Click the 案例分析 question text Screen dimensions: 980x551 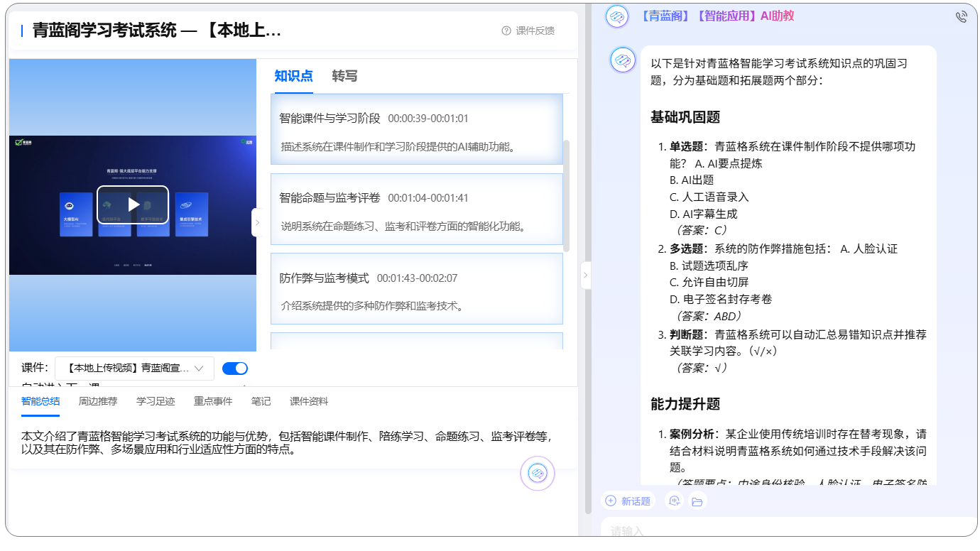pyautogui.click(x=797, y=450)
